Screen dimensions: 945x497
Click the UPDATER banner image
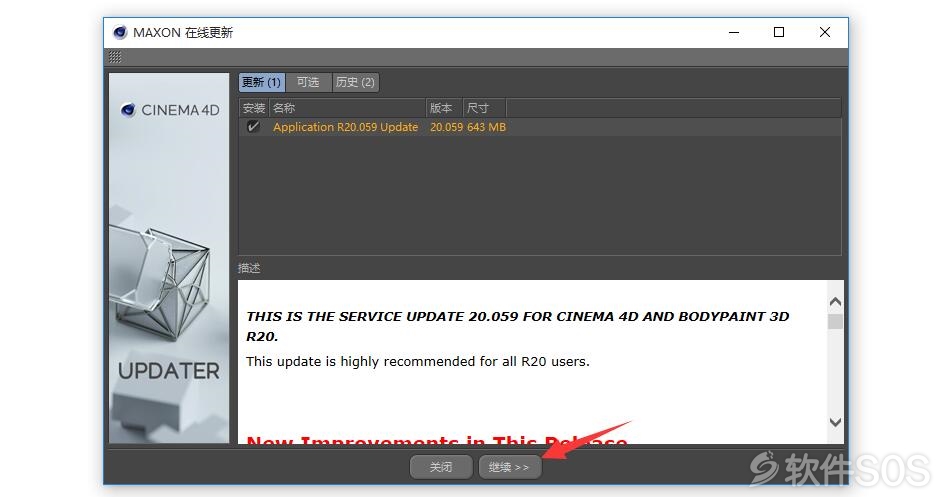point(169,258)
